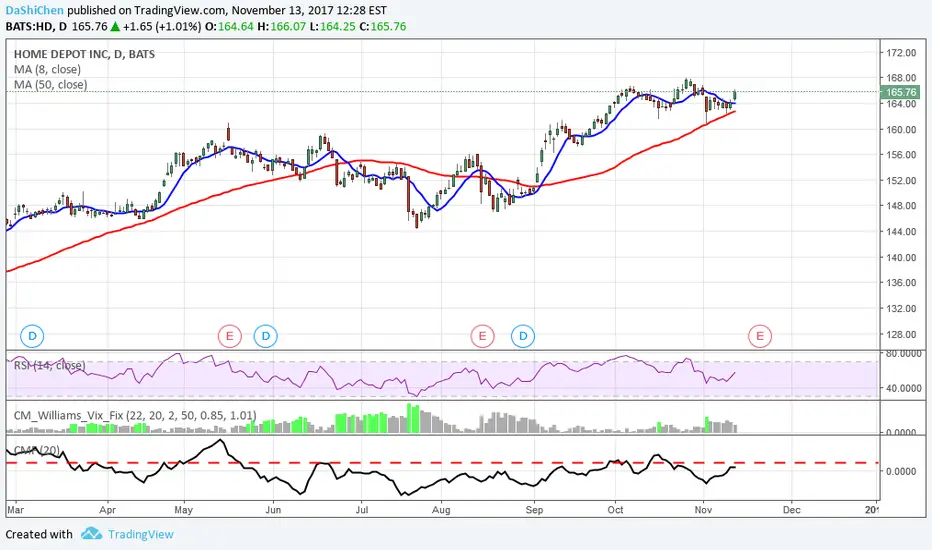Click the 40.0000 RSI axis label
Viewport: 932px width, 550px height.
[904, 388]
